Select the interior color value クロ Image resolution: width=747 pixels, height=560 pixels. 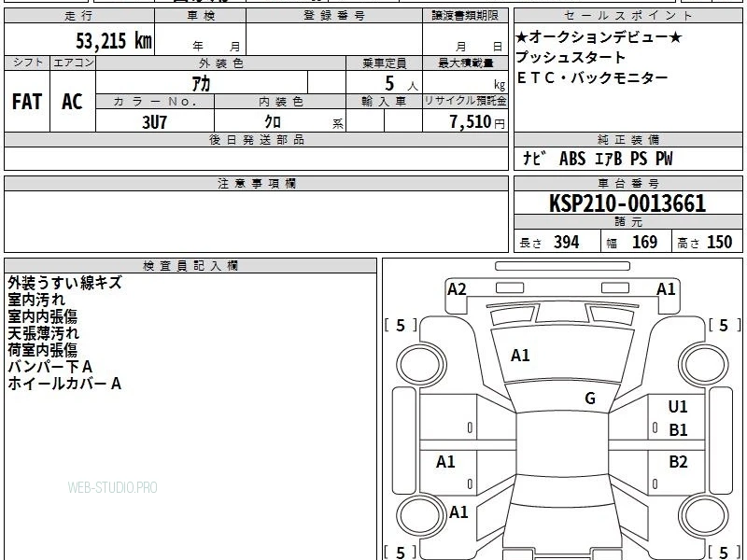pos(273,121)
